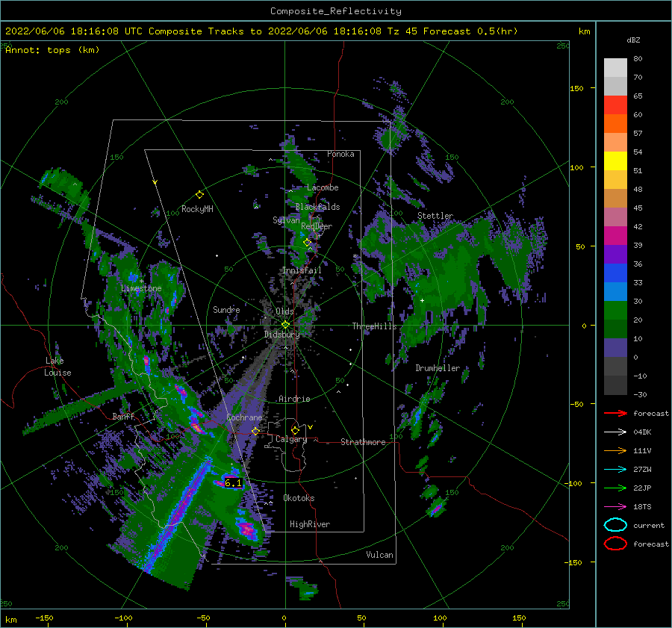Click the Sylvan label

coord(286,220)
